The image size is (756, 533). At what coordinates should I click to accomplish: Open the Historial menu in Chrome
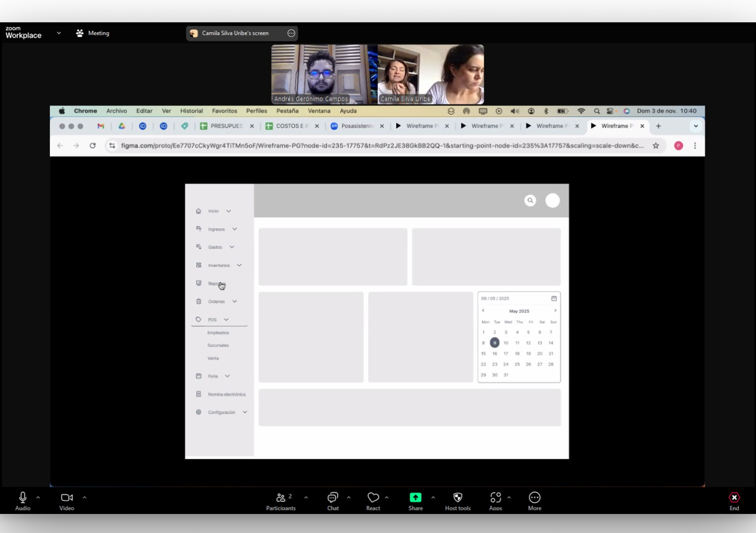pyautogui.click(x=191, y=111)
